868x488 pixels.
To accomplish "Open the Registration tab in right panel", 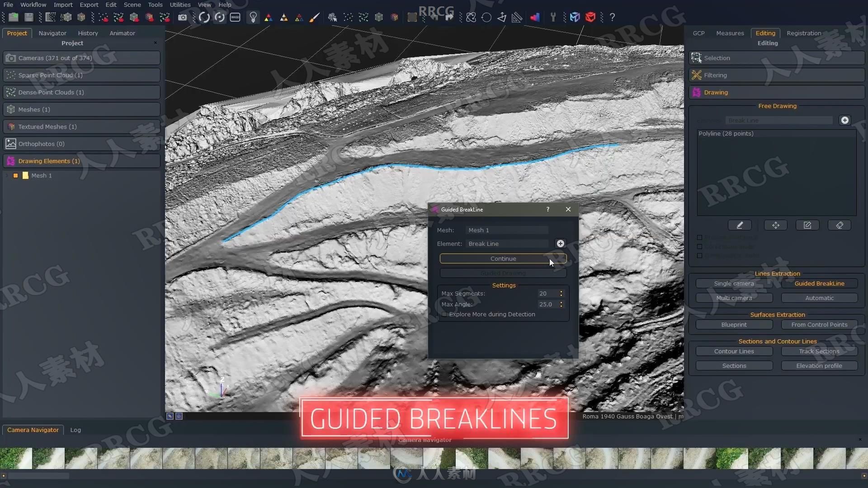I will tap(804, 32).
